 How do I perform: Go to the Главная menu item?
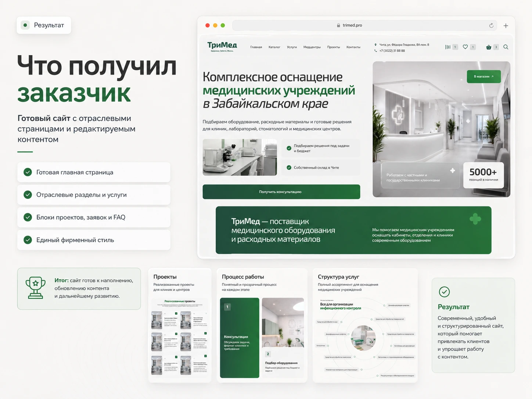click(256, 47)
